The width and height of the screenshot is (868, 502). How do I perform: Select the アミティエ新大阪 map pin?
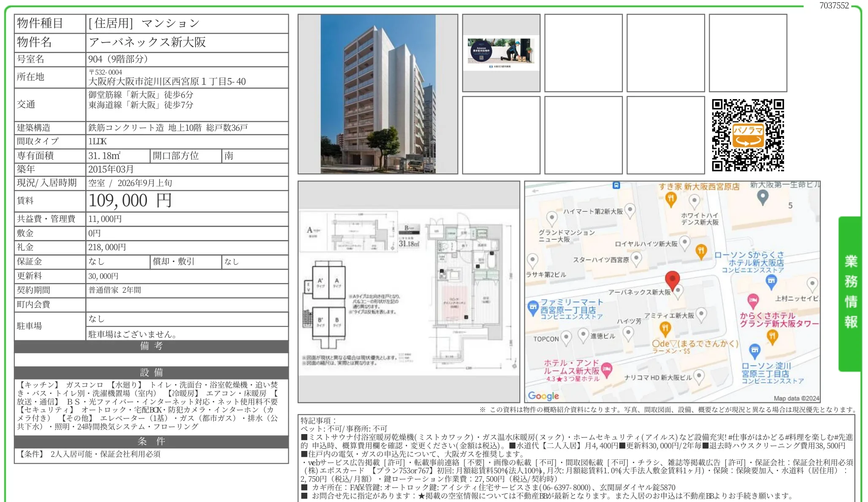click(x=701, y=315)
